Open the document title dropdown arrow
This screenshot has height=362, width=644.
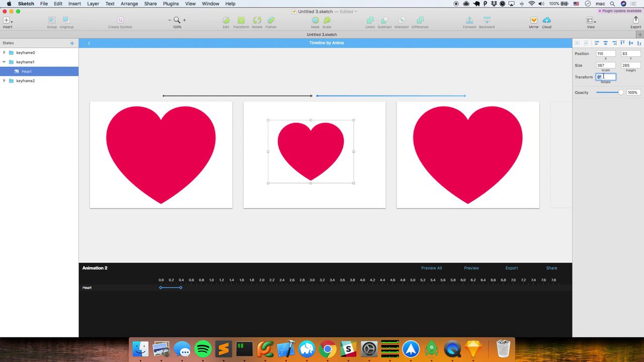tap(356, 12)
